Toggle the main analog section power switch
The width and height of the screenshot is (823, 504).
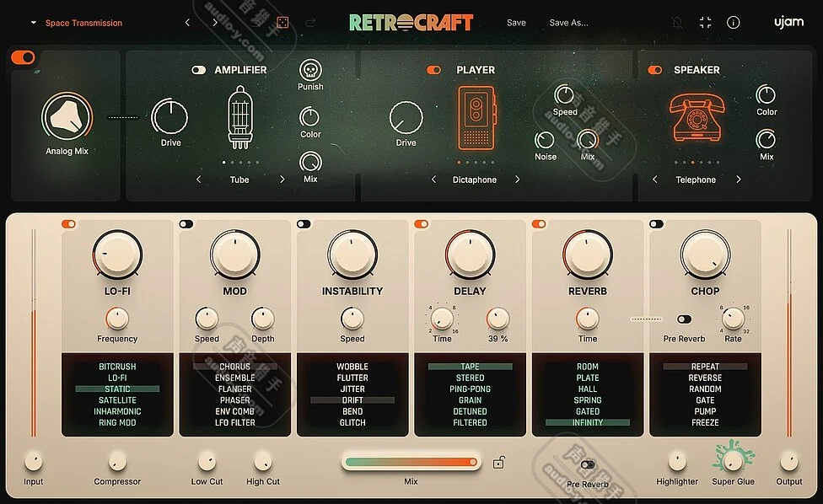point(23,57)
